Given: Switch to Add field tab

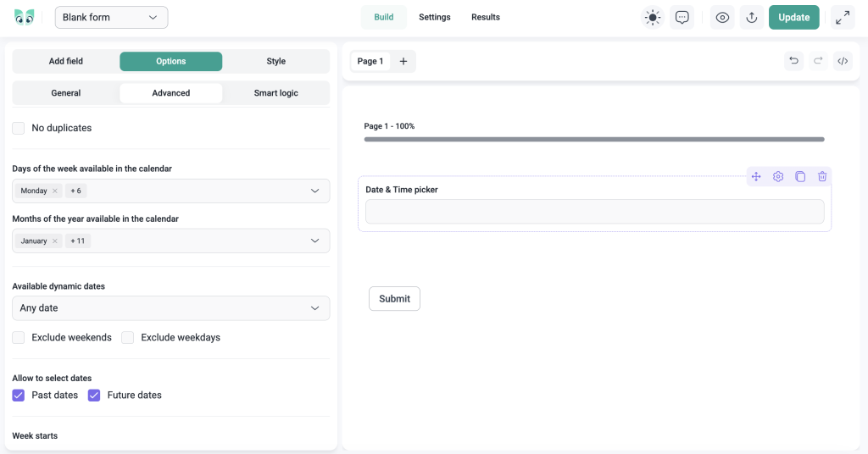Looking at the screenshot, I should click(66, 61).
